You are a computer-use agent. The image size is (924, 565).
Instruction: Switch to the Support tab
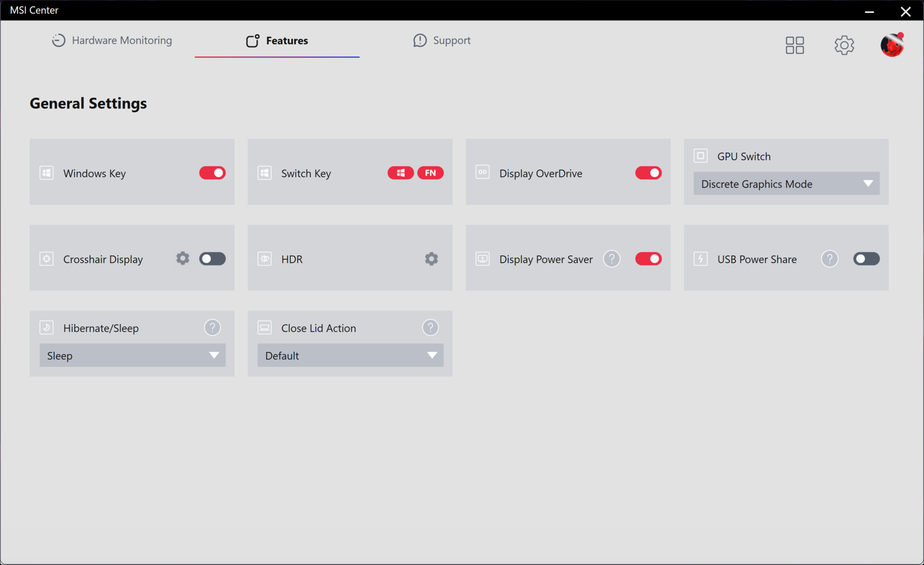[x=442, y=40]
